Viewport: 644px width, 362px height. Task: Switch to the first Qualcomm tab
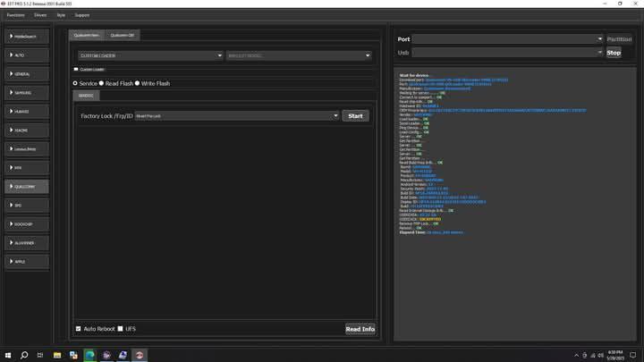pos(87,35)
